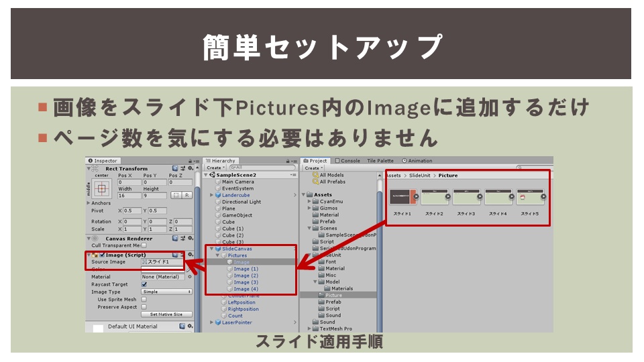
Task: Select SlideCanvas prefab cube icon
Action: coord(219,249)
